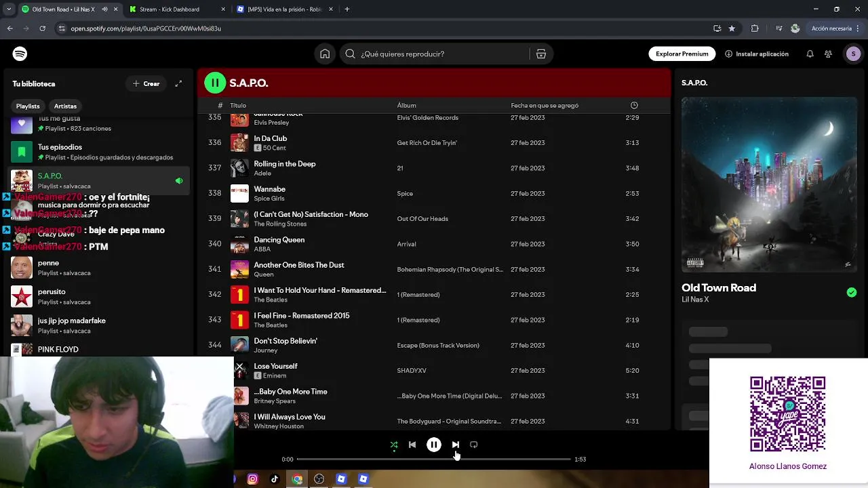The height and width of the screenshot is (488, 868).
Task: Toggle repeat mode in the player
Action: [474, 445]
